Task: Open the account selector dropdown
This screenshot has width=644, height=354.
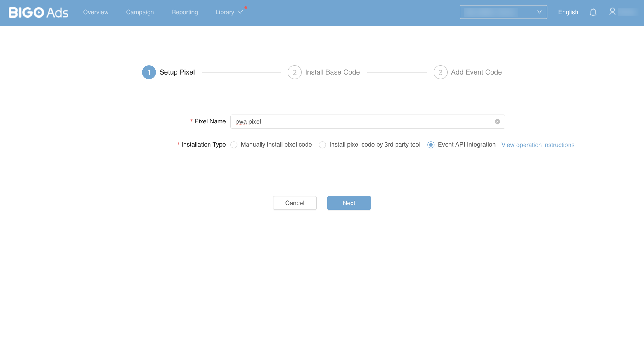Action: click(x=503, y=12)
